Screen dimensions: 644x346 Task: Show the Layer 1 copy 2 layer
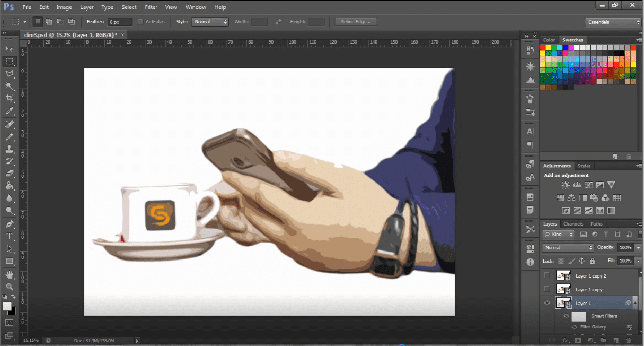[x=547, y=275]
